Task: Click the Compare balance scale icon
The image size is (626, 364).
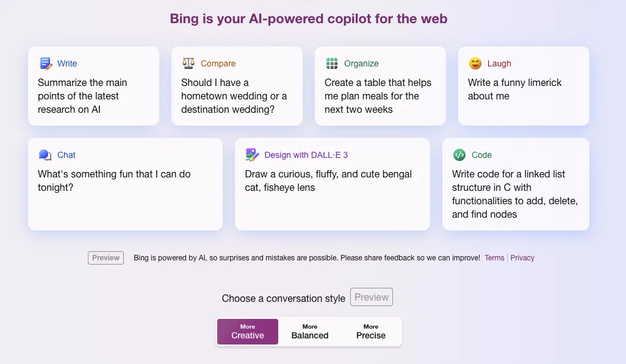Action: point(189,63)
